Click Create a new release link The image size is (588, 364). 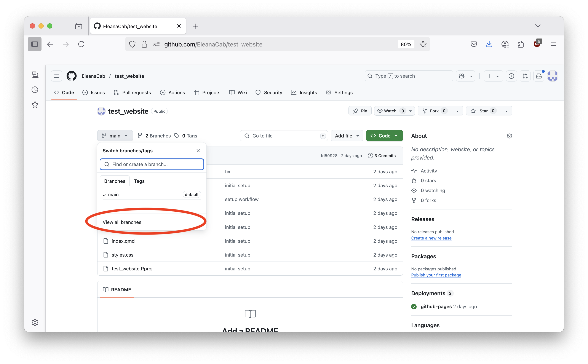click(431, 238)
